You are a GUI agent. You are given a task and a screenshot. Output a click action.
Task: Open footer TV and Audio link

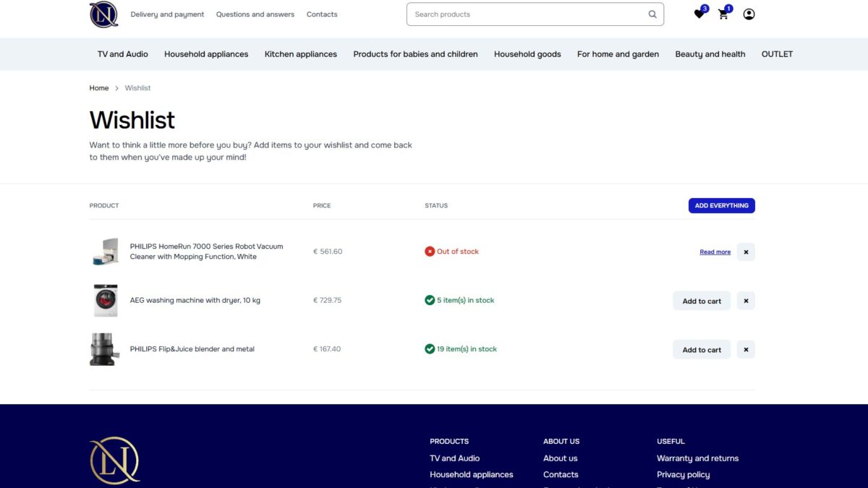455,458
